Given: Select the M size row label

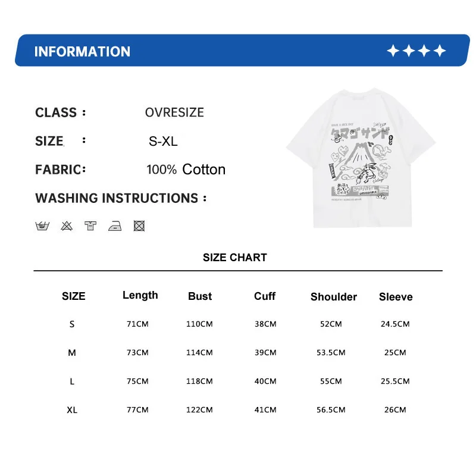Looking at the screenshot, I should 72,353.
